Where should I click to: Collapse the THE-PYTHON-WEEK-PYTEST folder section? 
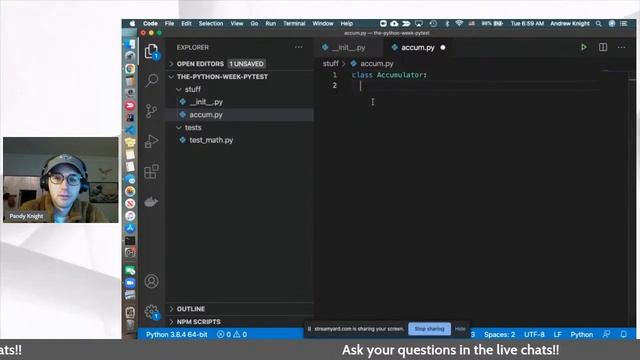(x=222, y=77)
